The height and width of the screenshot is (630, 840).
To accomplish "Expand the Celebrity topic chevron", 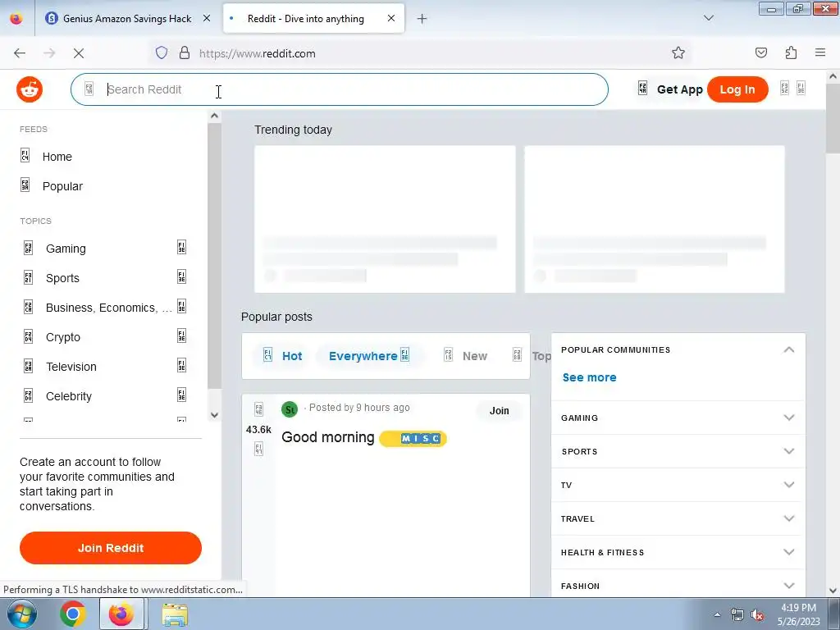I will click(x=181, y=395).
